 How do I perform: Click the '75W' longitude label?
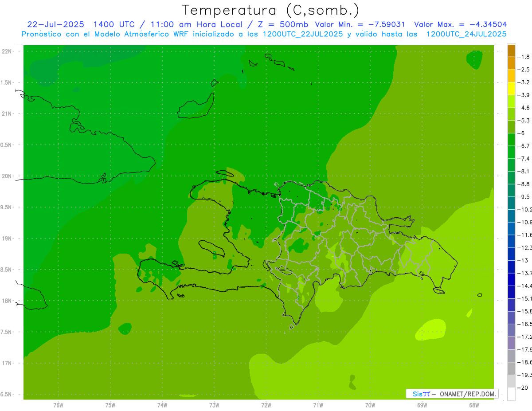coord(110,405)
